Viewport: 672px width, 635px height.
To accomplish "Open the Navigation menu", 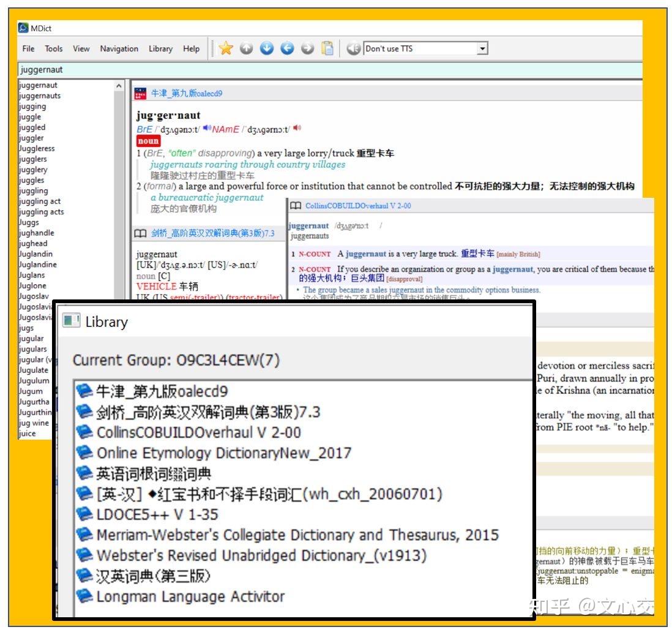I will coord(119,48).
